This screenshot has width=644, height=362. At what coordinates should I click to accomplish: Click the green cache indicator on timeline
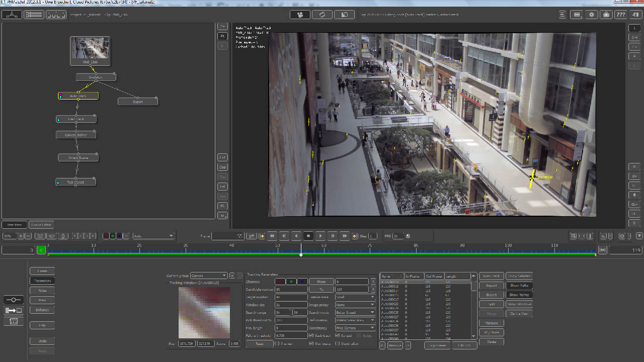coord(41,250)
